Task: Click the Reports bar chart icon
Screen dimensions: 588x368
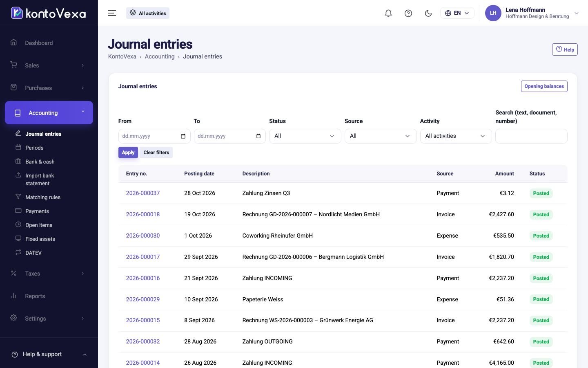Action: [x=13, y=296]
